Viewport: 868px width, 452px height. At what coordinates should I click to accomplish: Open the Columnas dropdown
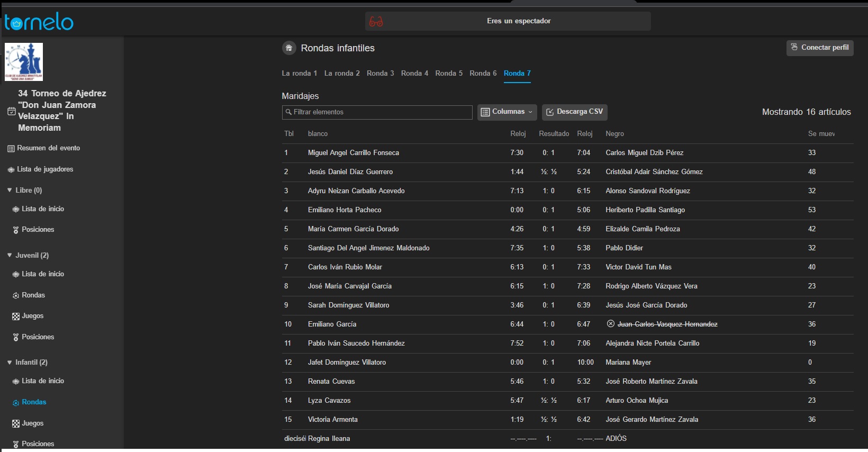[x=507, y=112]
